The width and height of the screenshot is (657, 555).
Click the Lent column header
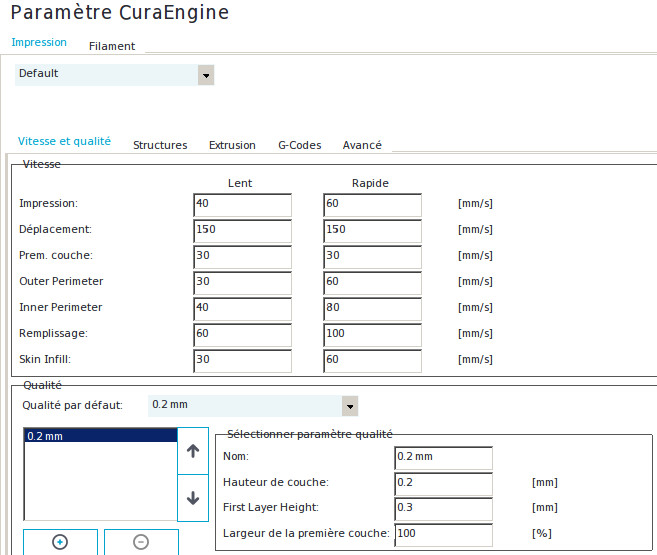click(240, 183)
